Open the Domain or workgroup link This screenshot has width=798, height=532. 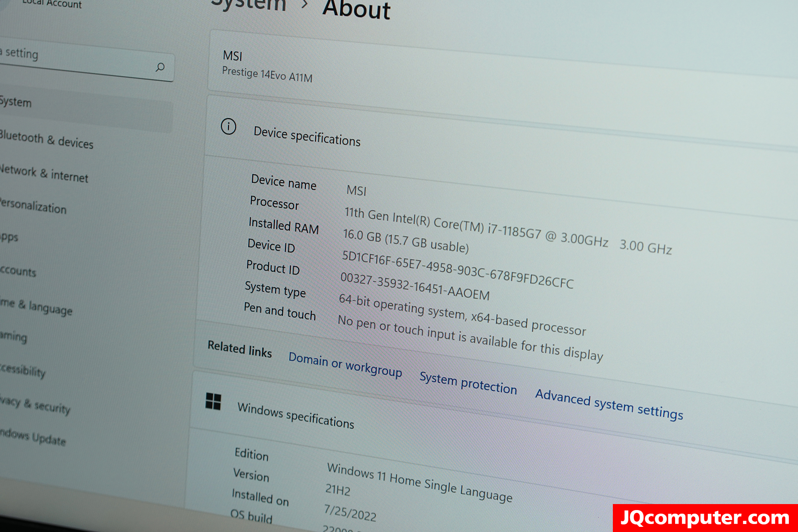(x=345, y=364)
